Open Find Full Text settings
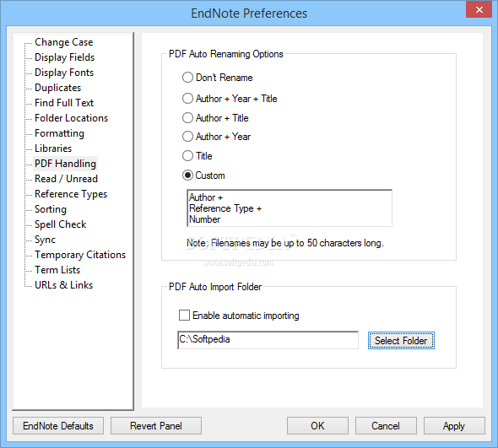The height and width of the screenshot is (448, 498). click(64, 103)
